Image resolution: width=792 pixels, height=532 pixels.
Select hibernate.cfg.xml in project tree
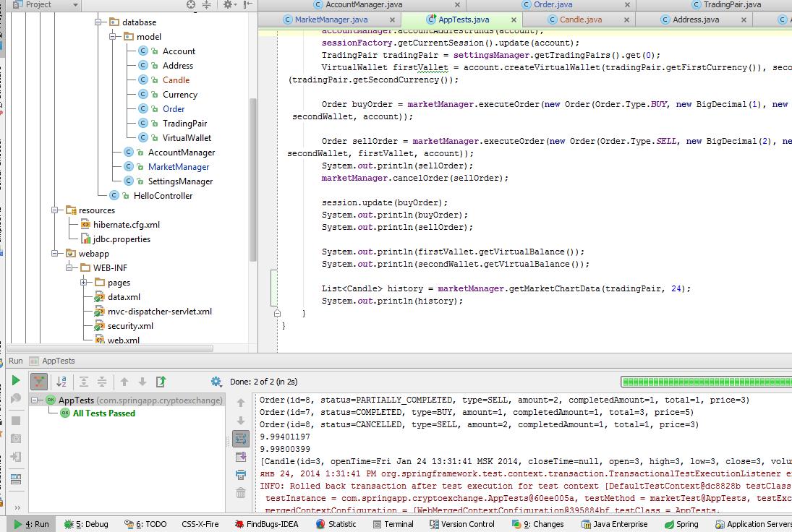pyautogui.click(x=126, y=225)
